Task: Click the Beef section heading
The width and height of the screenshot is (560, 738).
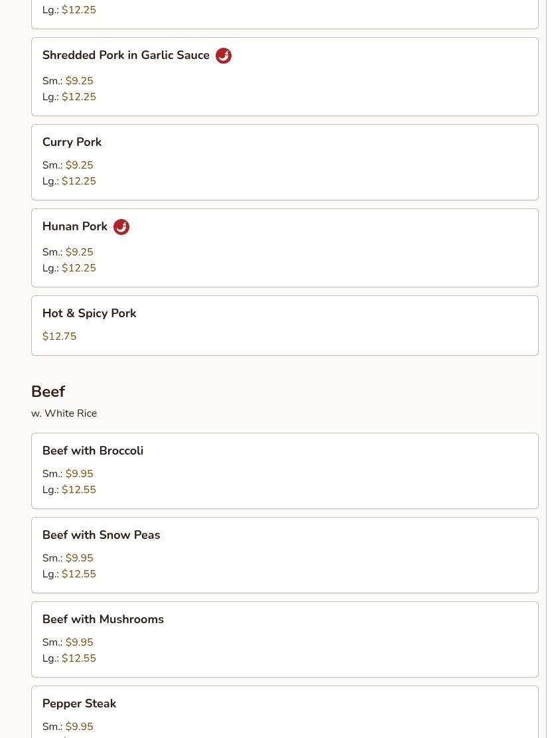Action: [x=48, y=392]
